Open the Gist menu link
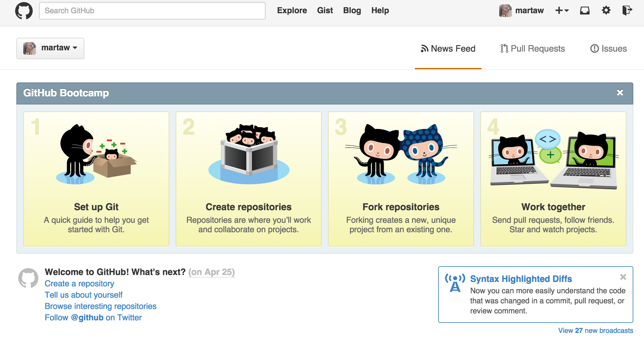 pyautogui.click(x=325, y=11)
